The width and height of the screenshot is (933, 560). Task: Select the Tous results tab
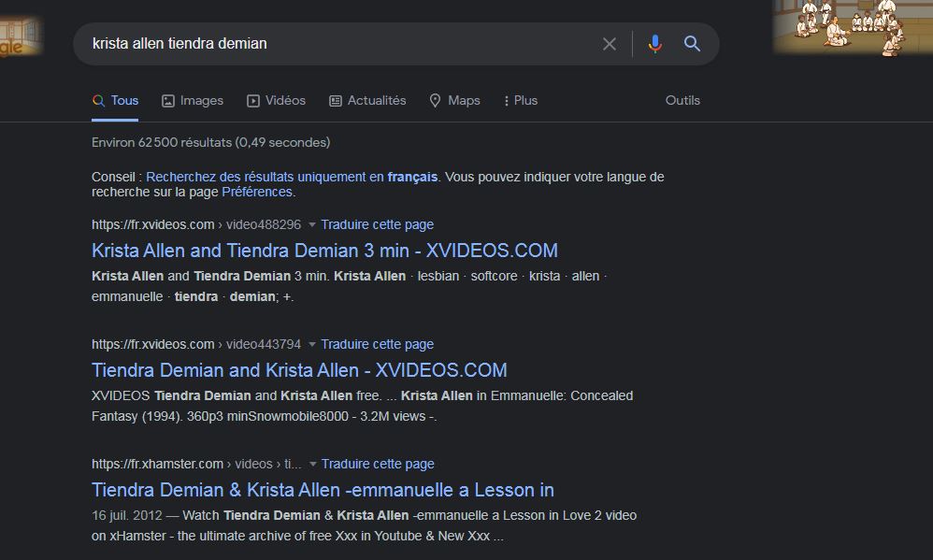[x=115, y=101]
